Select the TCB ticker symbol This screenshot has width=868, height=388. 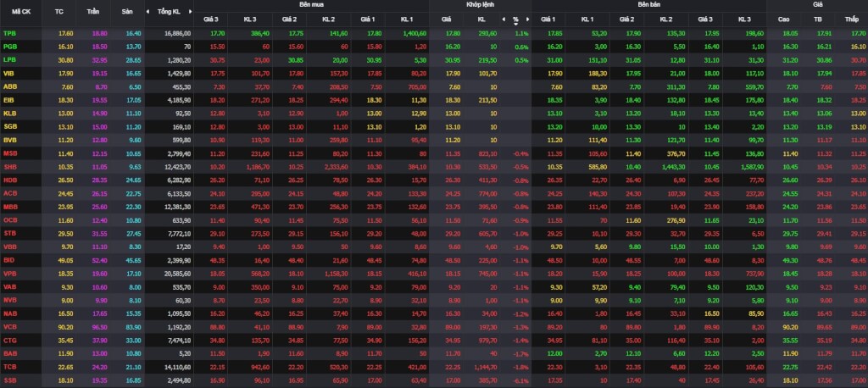(x=9, y=367)
